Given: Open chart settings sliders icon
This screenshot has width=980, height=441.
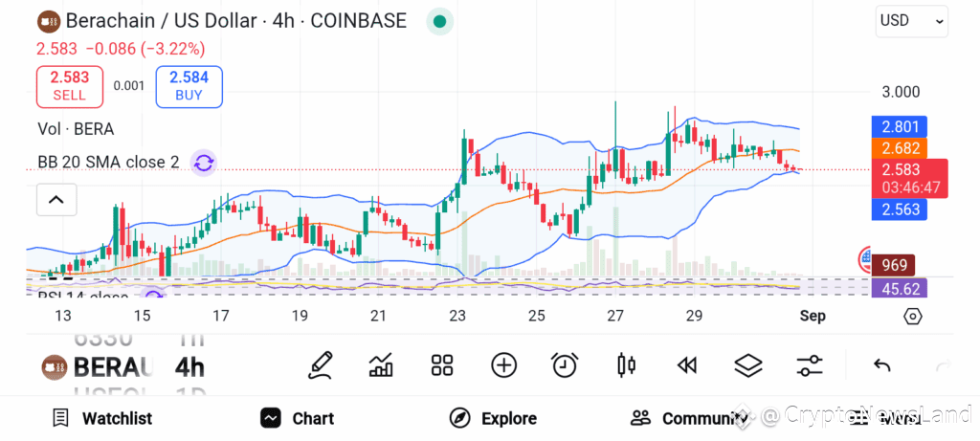Looking at the screenshot, I should pyautogui.click(x=810, y=365).
